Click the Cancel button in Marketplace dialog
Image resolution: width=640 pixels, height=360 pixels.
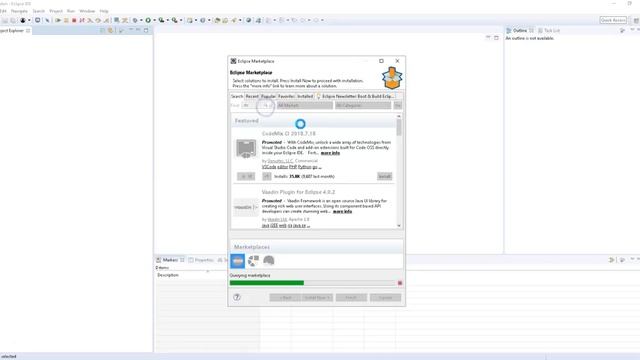[385, 298]
